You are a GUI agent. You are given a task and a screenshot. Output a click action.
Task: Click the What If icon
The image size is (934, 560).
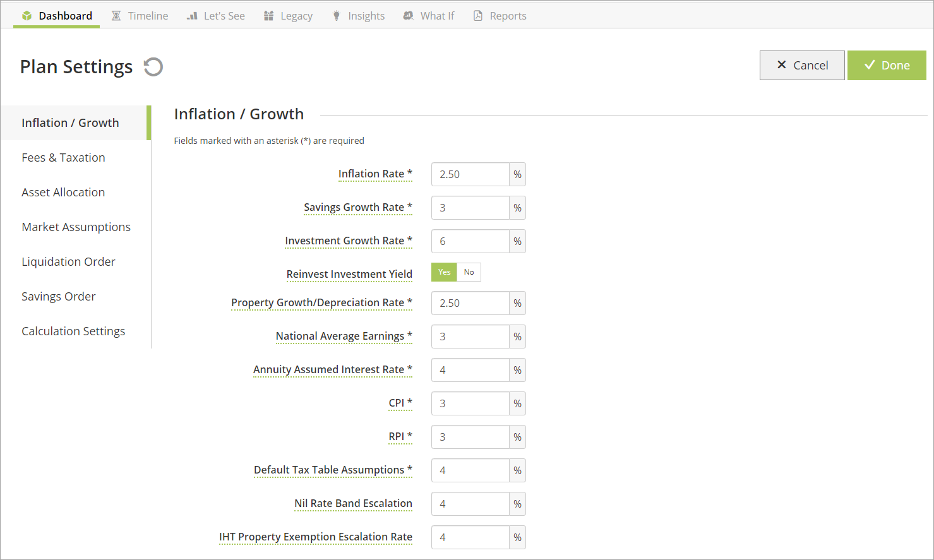409,16
